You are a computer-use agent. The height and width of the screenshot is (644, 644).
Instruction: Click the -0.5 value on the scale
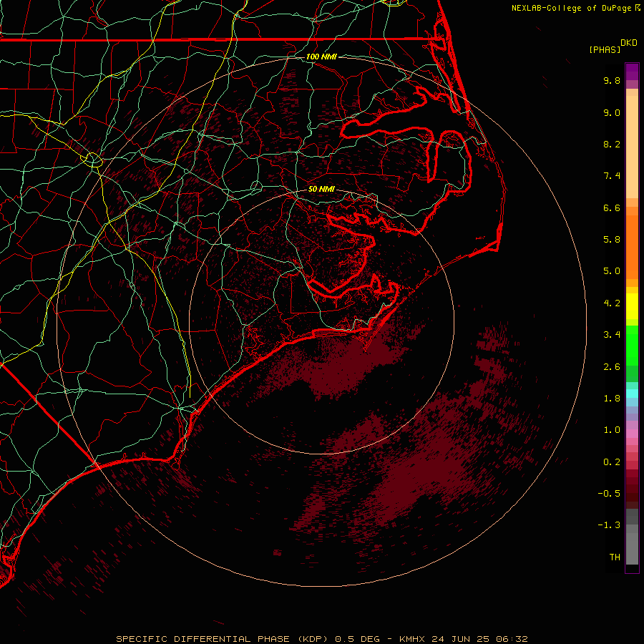(x=609, y=494)
